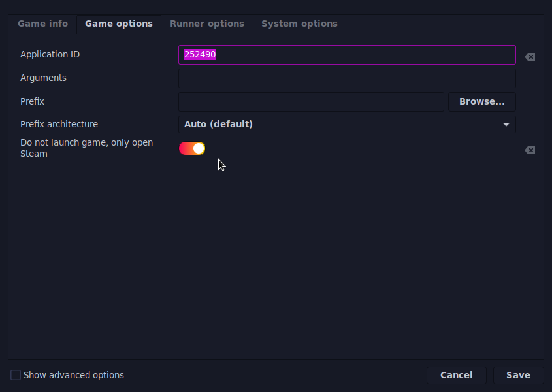Go to the System options tab
The height and width of the screenshot is (392, 552).
299,24
